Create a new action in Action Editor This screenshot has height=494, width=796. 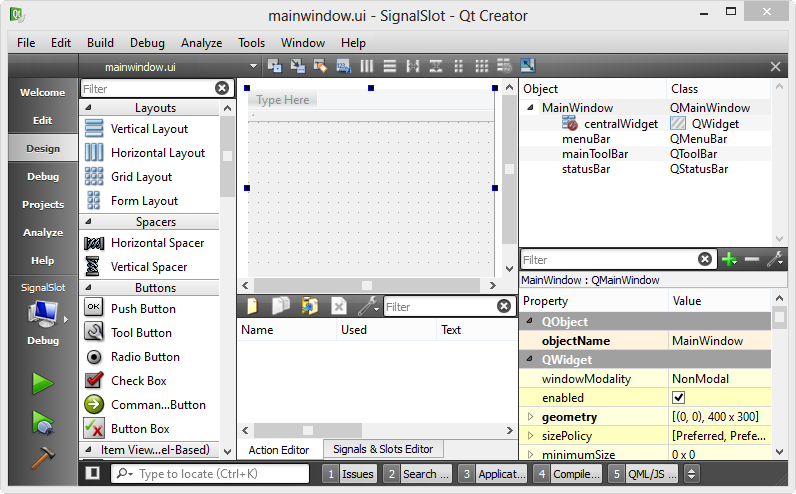click(x=252, y=306)
